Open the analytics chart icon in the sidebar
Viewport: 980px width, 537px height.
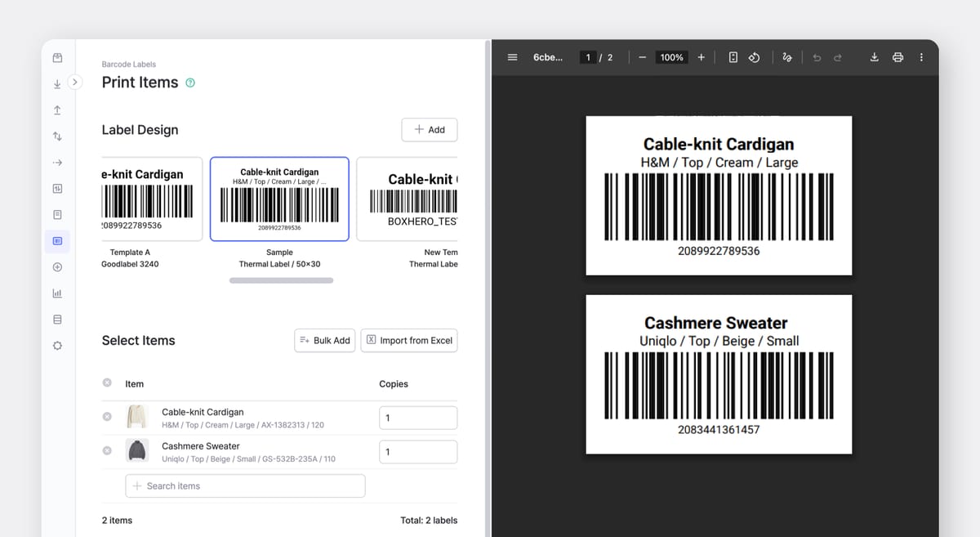[57, 293]
